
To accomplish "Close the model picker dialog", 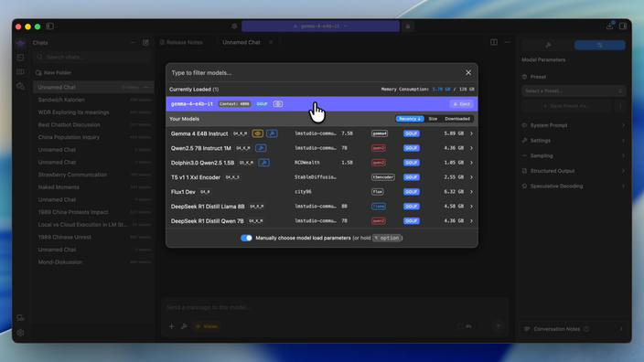I will (468, 72).
